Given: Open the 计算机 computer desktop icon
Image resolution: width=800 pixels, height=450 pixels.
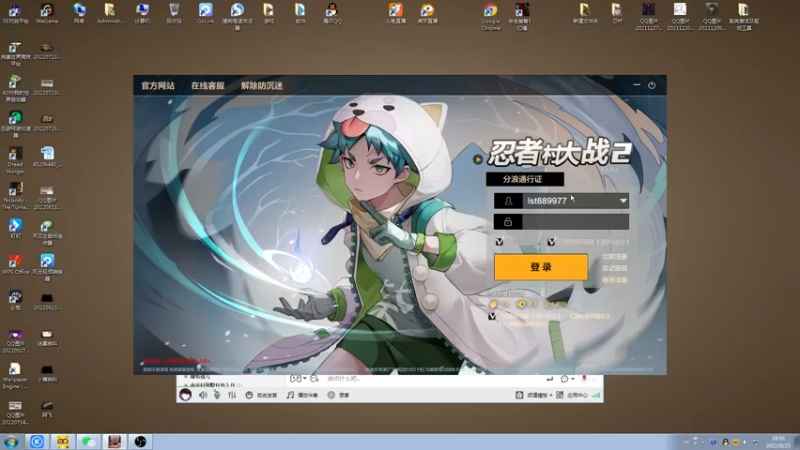Looking at the screenshot, I should point(142,13).
